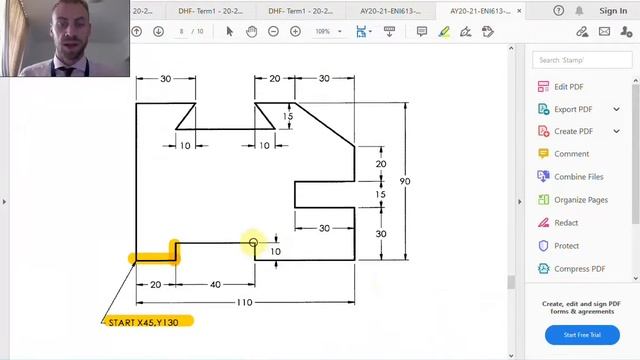Open the sign/draw pen tool
Viewport: 640px width, 360px height.
point(466,31)
